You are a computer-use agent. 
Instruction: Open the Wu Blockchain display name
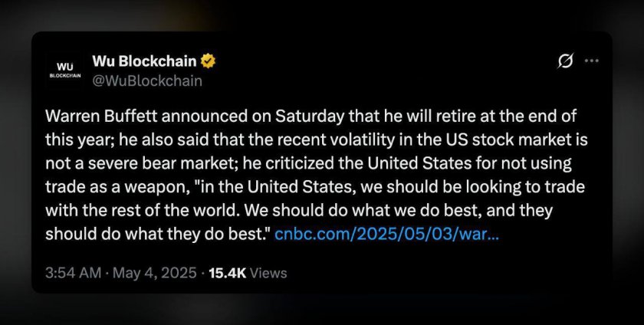[x=145, y=61]
